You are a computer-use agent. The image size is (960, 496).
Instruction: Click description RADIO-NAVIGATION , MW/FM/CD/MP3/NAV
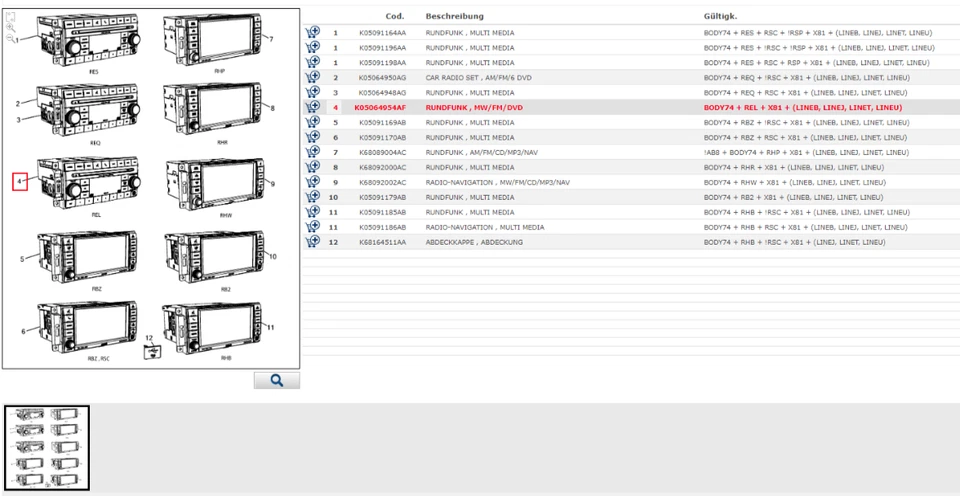click(x=498, y=182)
